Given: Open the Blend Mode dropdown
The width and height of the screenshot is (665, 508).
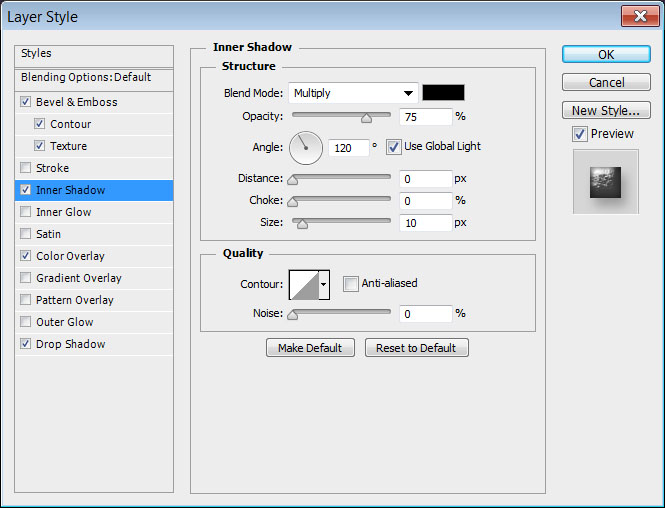Looking at the screenshot, I should tap(354, 93).
